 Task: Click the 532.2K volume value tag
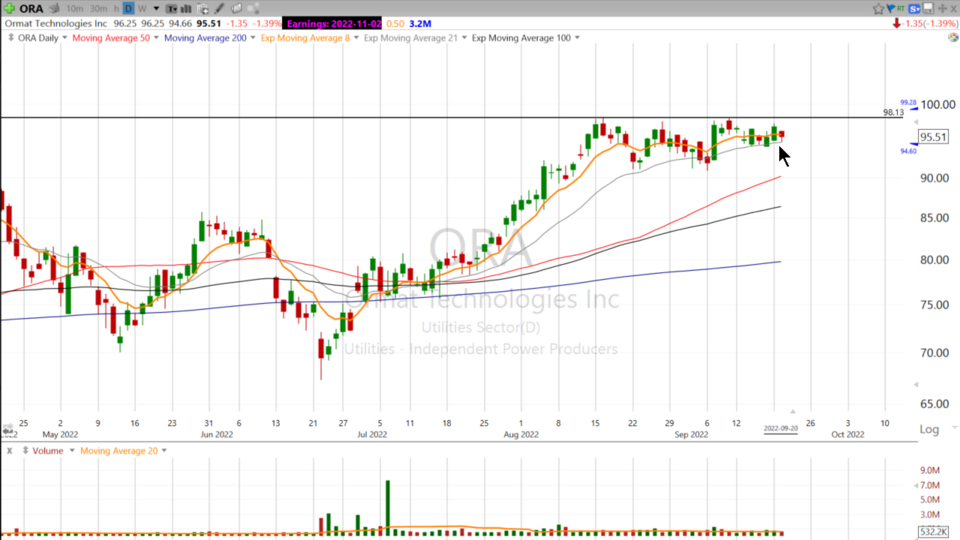[934, 531]
